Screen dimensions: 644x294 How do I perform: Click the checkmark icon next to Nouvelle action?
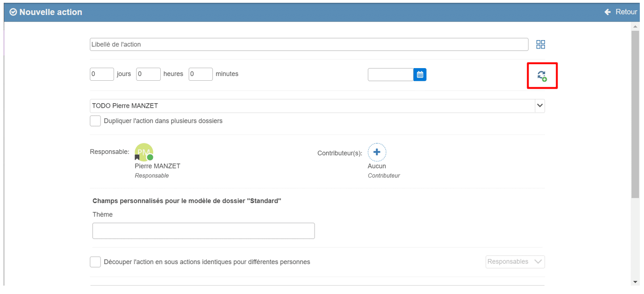point(13,12)
